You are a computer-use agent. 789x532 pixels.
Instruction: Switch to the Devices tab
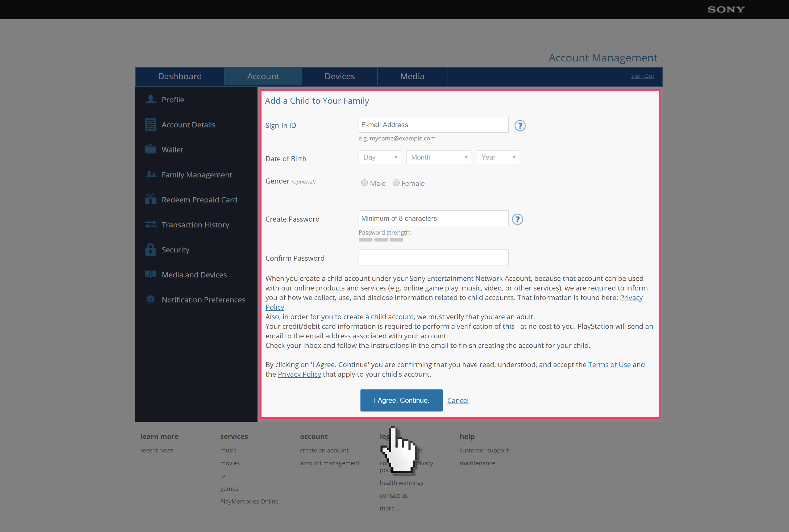click(340, 76)
